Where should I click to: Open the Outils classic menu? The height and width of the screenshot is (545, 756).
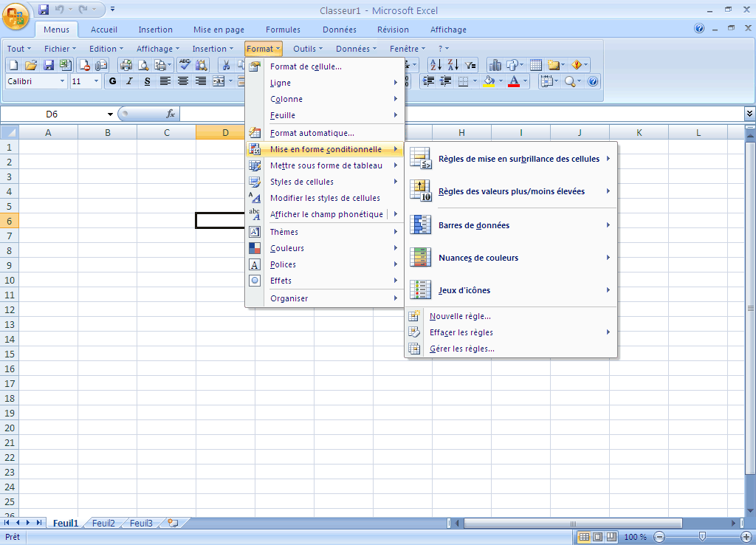[308, 49]
